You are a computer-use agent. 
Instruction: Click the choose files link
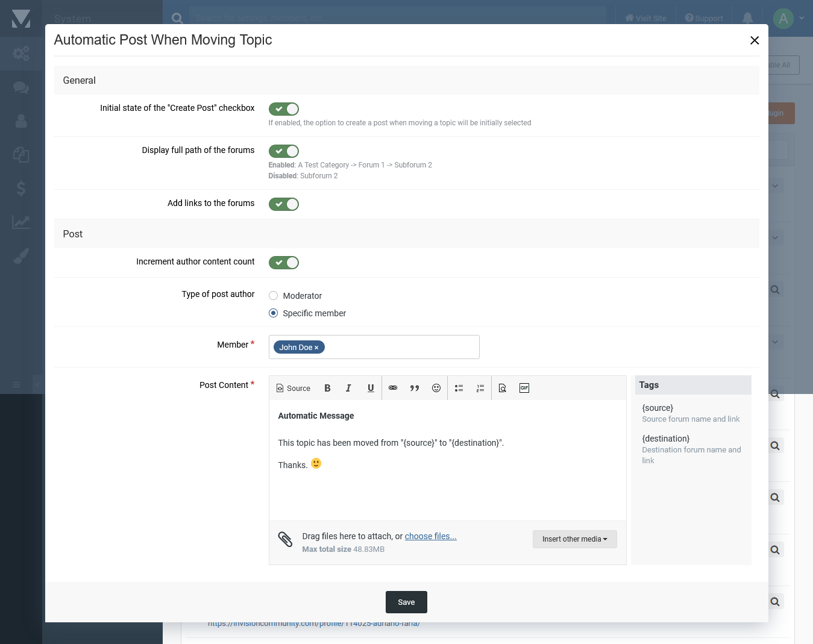tap(430, 536)
